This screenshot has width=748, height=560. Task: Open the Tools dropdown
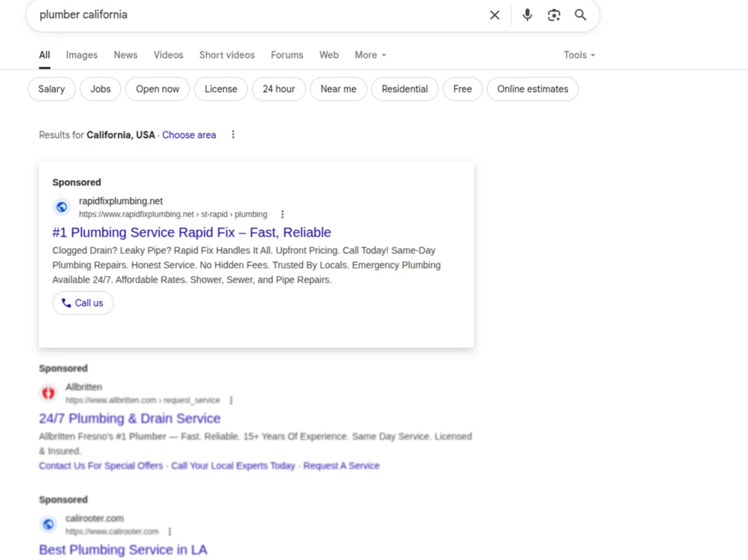point(580,55)
